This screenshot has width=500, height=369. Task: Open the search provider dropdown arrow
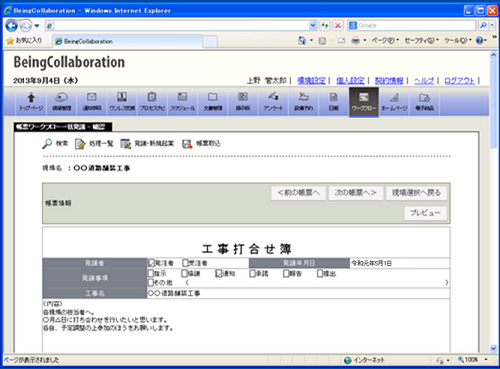point(492,25)
